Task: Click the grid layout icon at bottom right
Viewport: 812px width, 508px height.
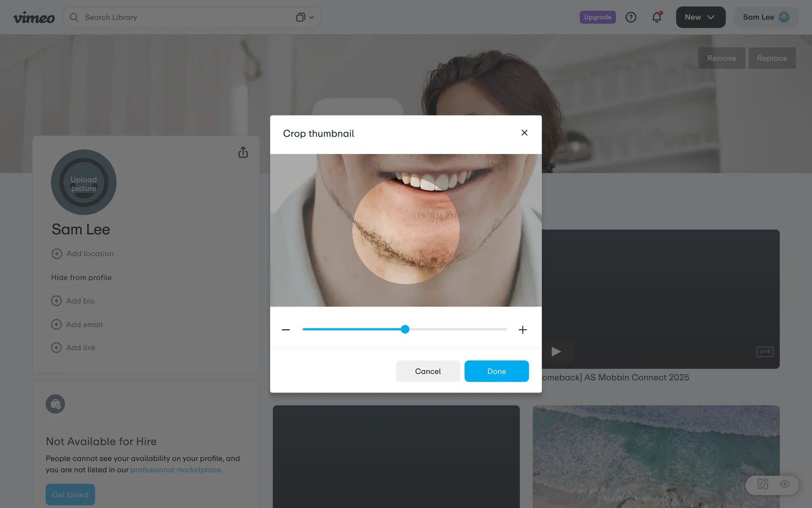Action: coord(763,484)
